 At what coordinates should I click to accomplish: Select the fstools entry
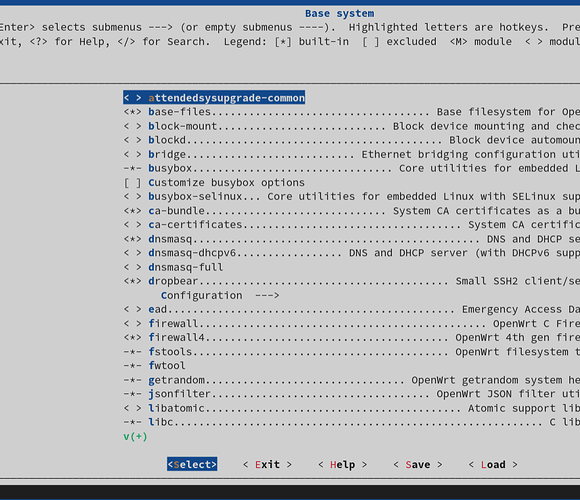coord(352,352)
